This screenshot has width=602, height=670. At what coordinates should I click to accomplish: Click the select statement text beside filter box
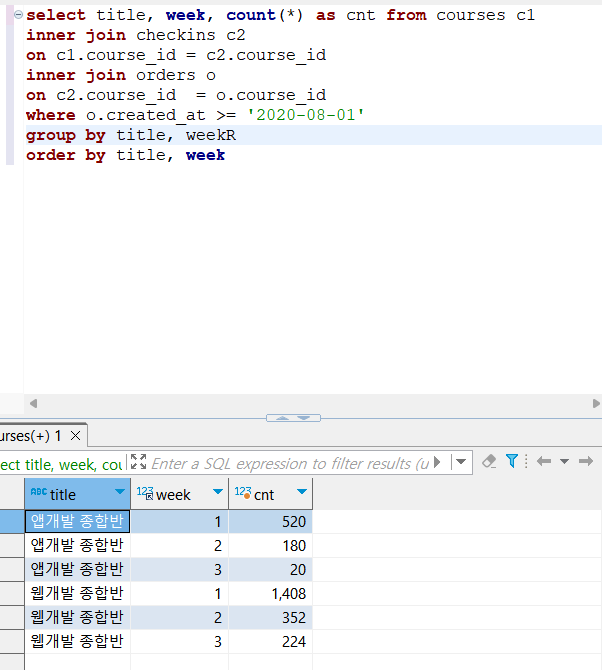tap(61, 464)
